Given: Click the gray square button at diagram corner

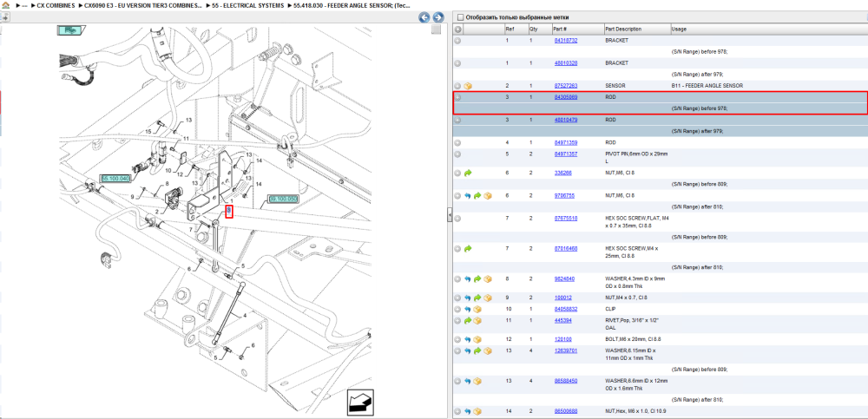Looking at the screenshot, I should pos(437,29).
